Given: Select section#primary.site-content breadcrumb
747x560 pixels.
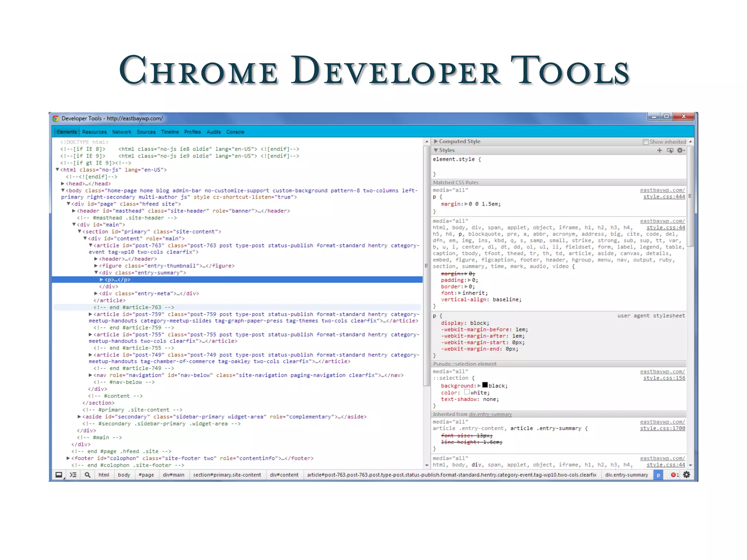Looking at the screenshot, I should click(x=227, y=475).
